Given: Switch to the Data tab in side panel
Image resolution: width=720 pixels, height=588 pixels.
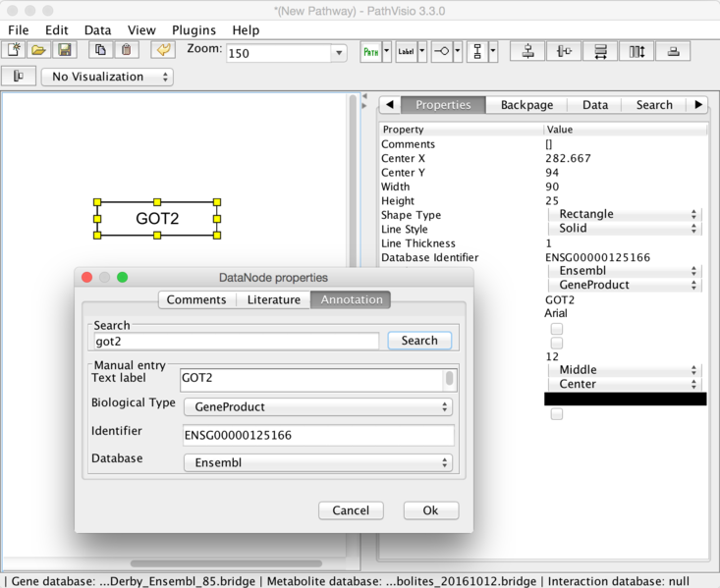Looking at the screenshot, I should point(595,105).
